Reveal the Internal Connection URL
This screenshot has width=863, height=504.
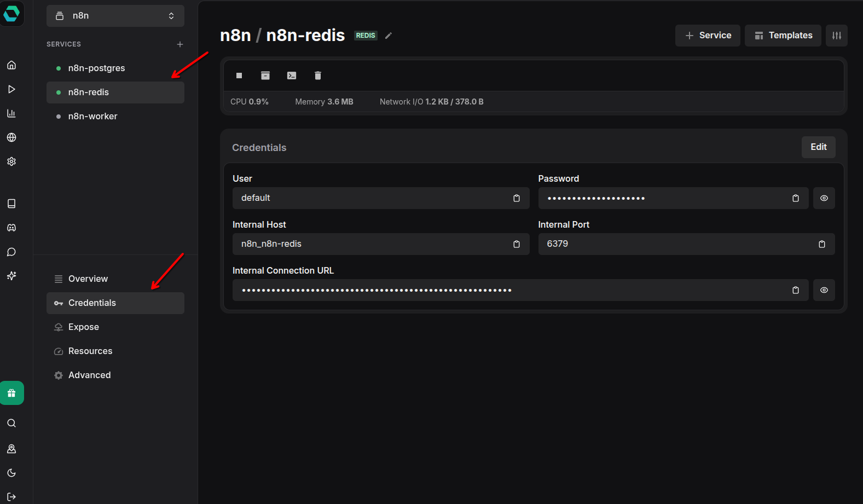tap(824, 290)
